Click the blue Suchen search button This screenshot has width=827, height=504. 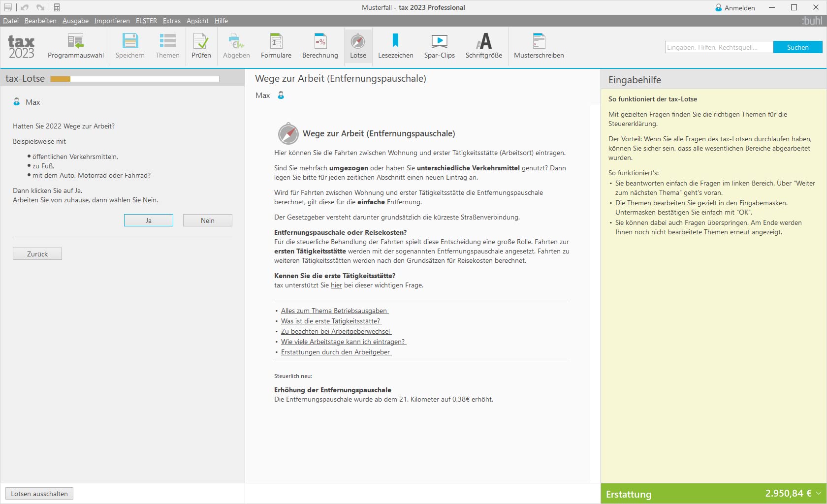(797, 47)
